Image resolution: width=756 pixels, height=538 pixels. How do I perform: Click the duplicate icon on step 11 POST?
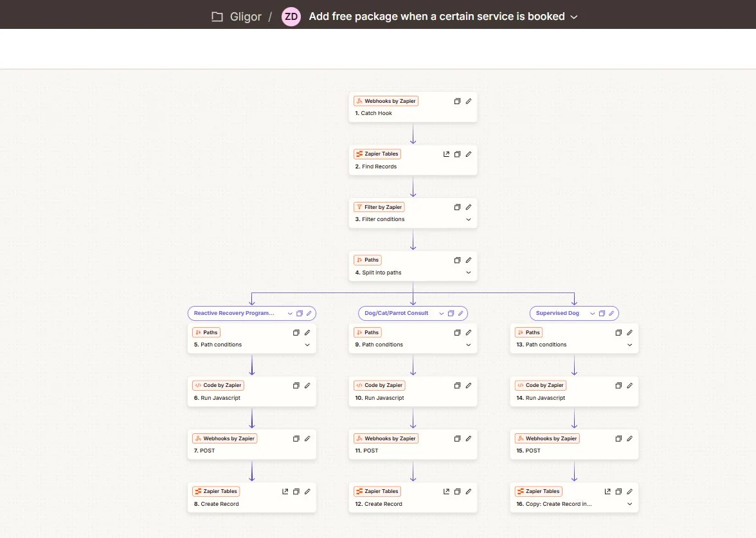pos(457,438)
